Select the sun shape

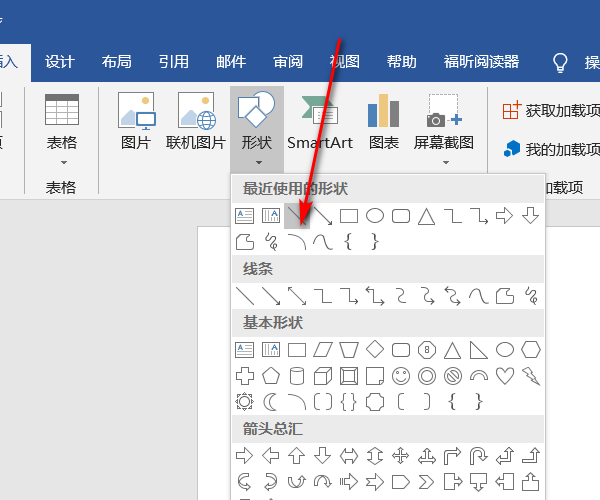[245, 402]
